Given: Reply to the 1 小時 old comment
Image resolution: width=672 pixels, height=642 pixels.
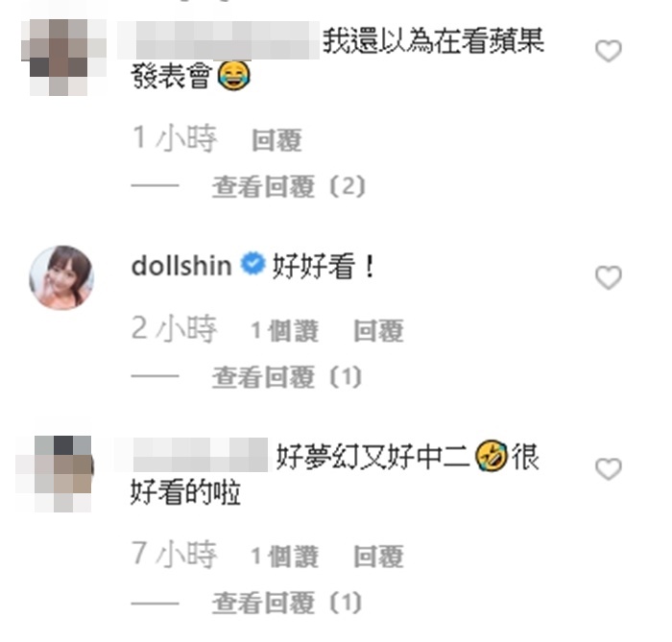Looking at the screenshot, I should click(x=276, y=140).
